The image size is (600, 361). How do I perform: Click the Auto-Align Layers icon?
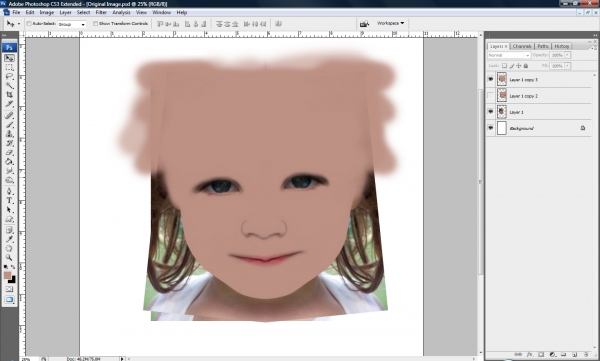click(279, 24)
